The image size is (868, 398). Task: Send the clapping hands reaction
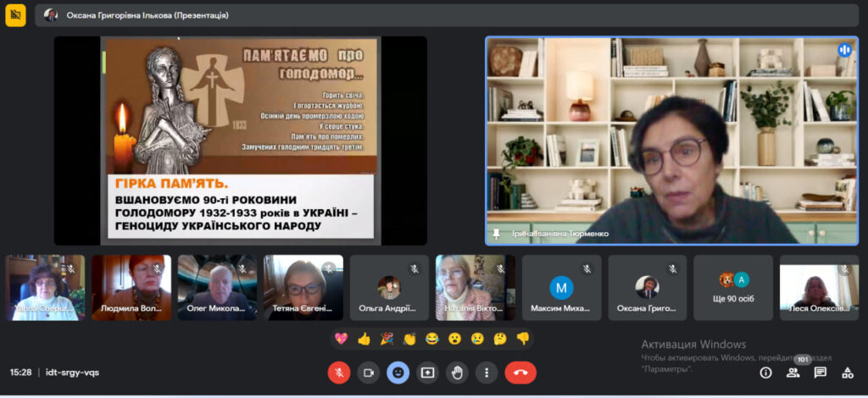409,339
